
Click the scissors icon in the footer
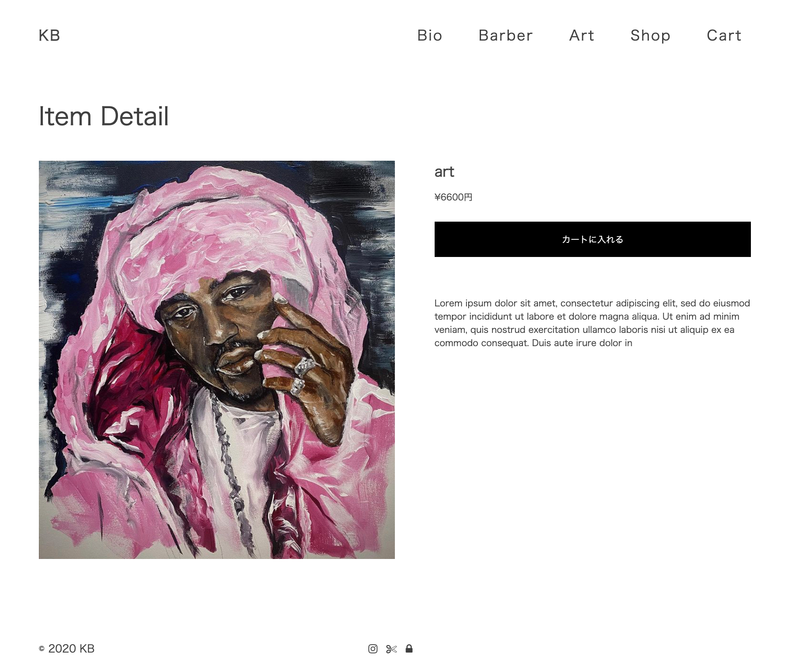point(391,649)
